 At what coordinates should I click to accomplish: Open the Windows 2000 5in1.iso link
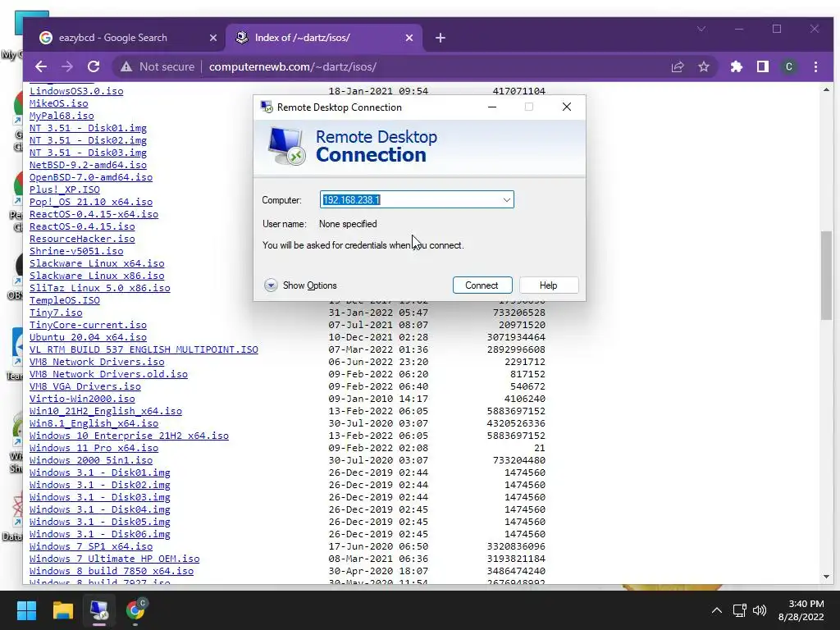pyautogui.click(x=90, y=460)
